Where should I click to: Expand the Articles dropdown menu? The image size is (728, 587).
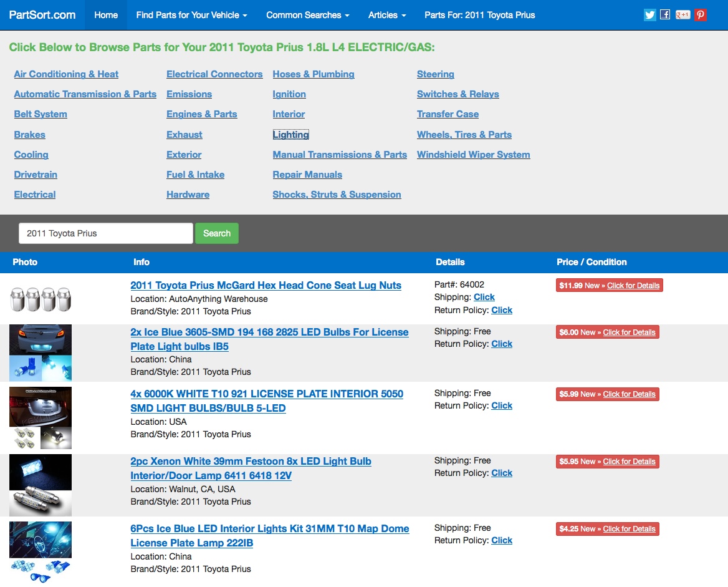pyautogui.click(x=386, y=15)
